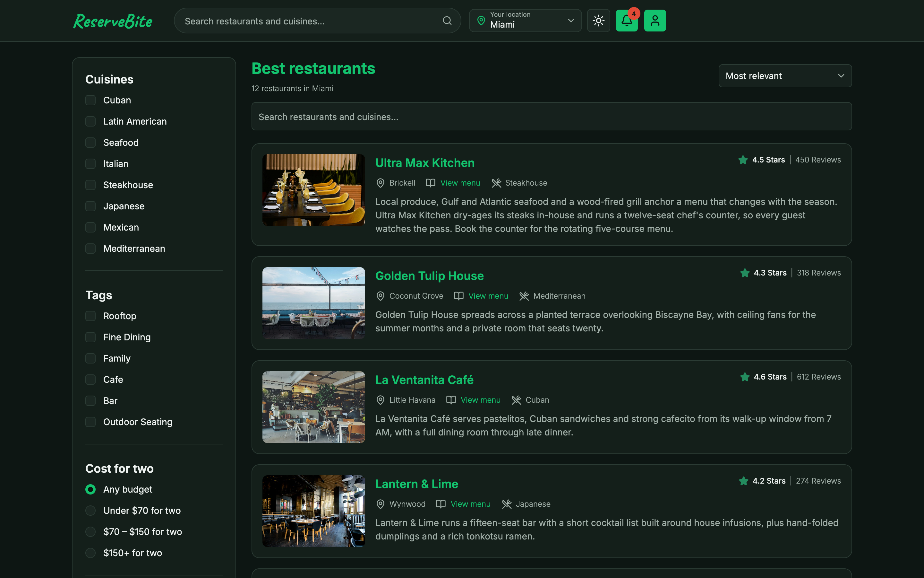Click the pin icon next to Wynwood
Viewport: 924px width, 578px height.
point(380,504)
